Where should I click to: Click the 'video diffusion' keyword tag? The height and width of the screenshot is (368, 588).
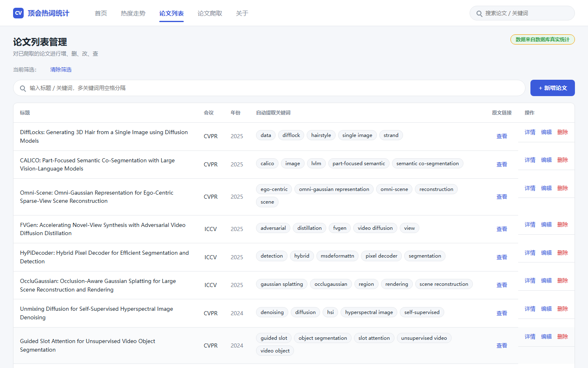[375, 228]
